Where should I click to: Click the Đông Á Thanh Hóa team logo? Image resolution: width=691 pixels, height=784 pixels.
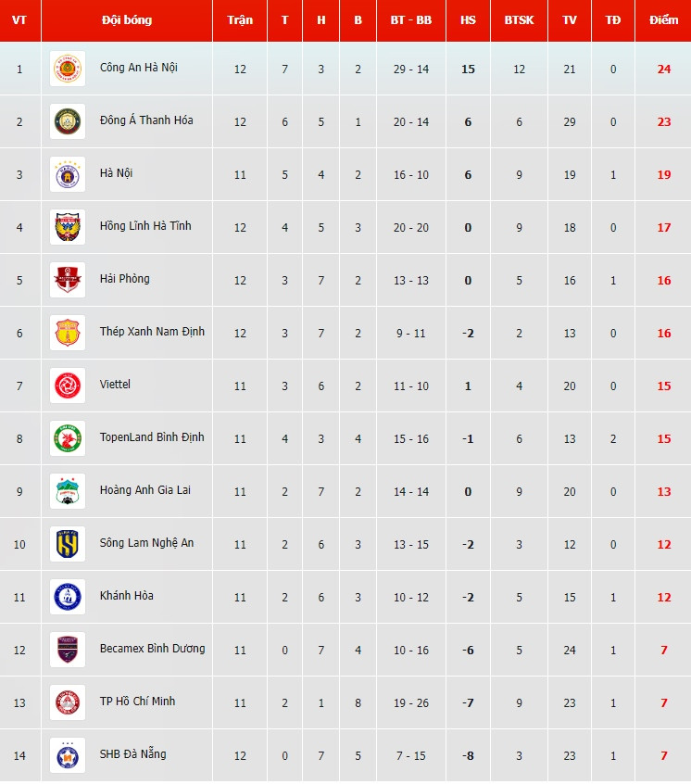coord(68,121)
